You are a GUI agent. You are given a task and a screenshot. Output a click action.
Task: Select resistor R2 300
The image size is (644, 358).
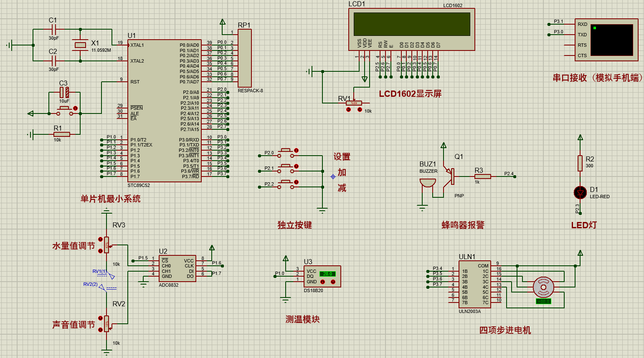click(x=580, y=163)
